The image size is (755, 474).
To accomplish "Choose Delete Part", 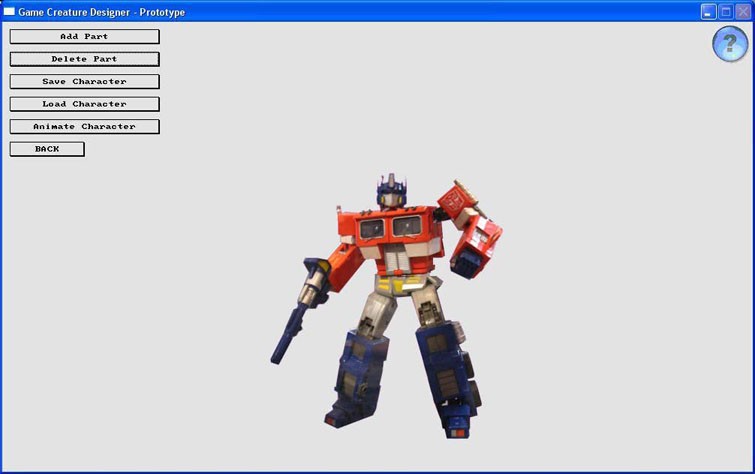I will (x=84, y=59).
